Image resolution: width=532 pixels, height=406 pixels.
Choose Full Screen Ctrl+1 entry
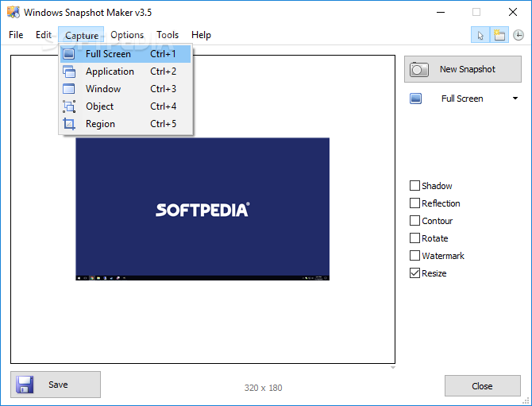click(x=125, y=54)
